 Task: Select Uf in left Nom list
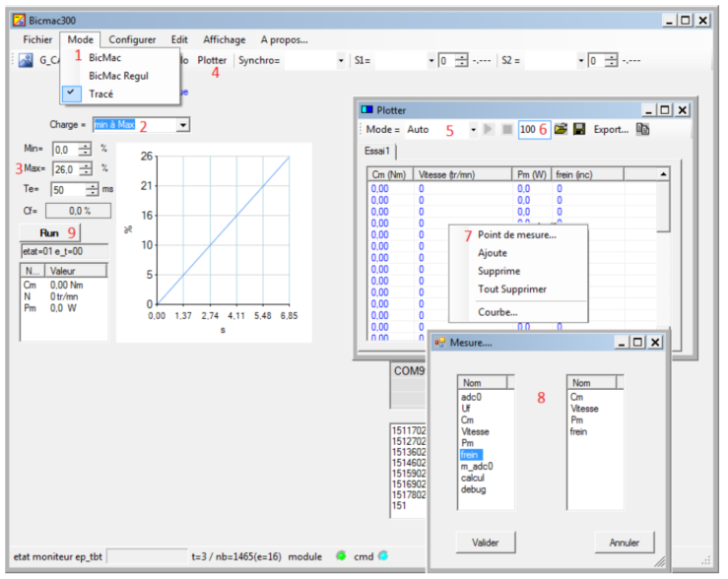(466, 409)
